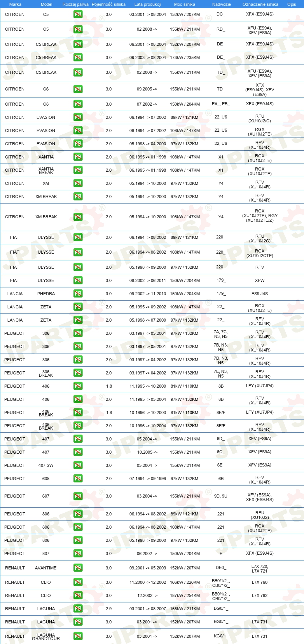The width and height of the screenshot is (304, 644).
Task: Click fuel icon in Renault Laguna Grandtour row
Action: [78, 636]
